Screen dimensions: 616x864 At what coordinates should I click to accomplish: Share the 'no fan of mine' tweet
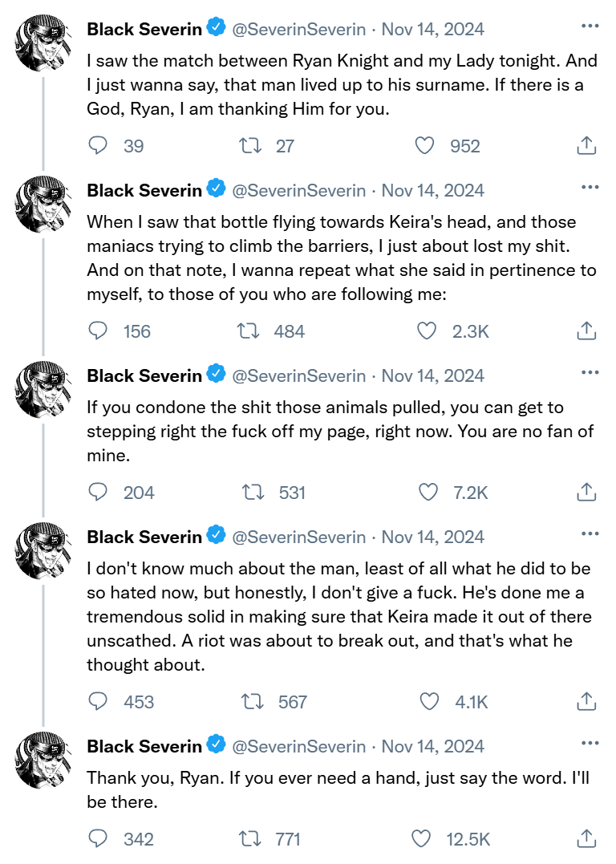pyautogui.click(x=586, y=492)
